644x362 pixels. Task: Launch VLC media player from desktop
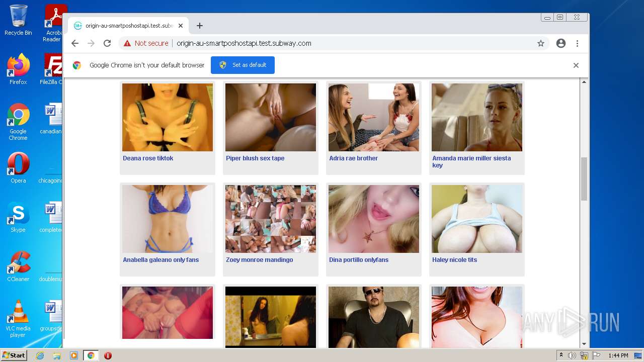pyautogui.click(x=18, y=319)
